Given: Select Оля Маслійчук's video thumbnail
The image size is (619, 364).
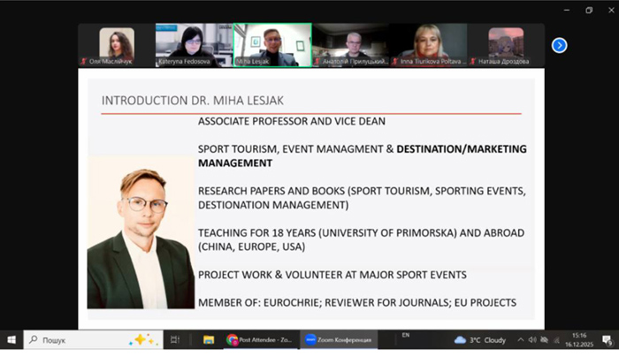Looking at the screenshot, I should point(117,45).
